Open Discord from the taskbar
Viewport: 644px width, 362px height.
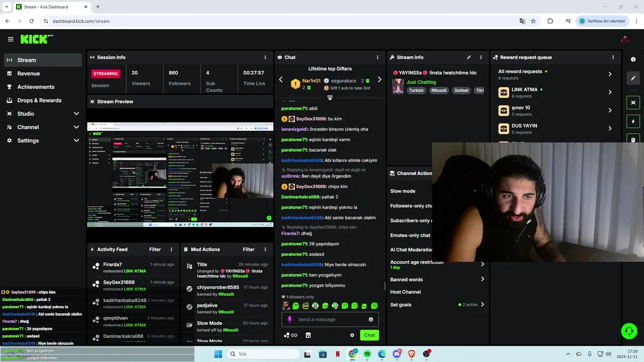[397, 354]
